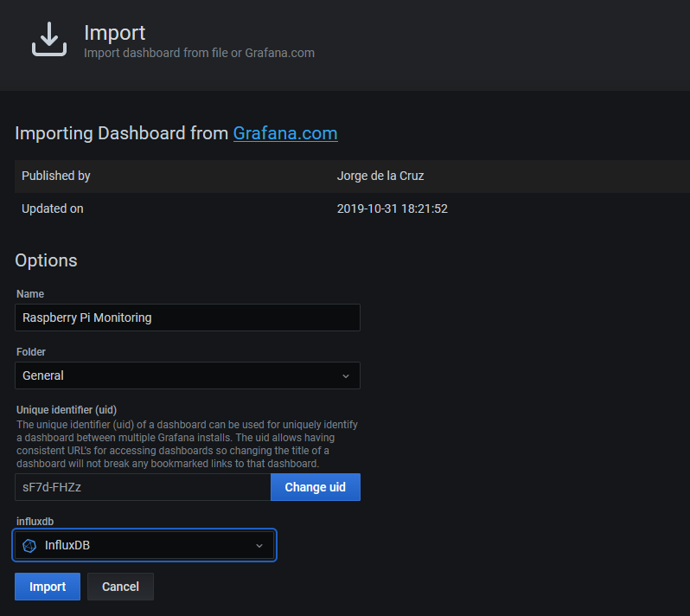Click the 'Updated on' row label
This screenshot has width=690, height=616.
53,209
